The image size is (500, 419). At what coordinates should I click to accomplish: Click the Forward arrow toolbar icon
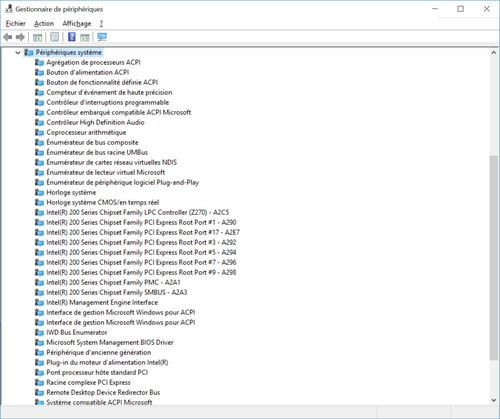[x=20, y=37]
